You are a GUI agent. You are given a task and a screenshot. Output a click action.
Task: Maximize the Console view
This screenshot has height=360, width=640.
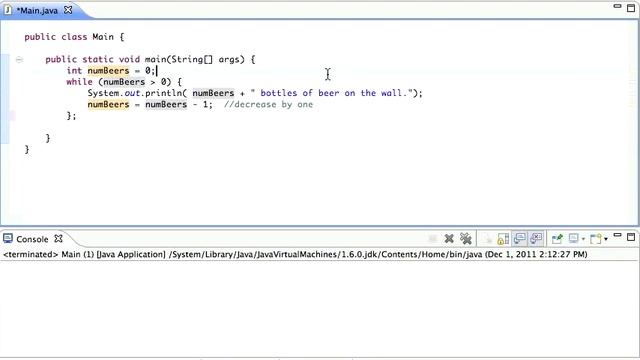(x=631, y=237)
